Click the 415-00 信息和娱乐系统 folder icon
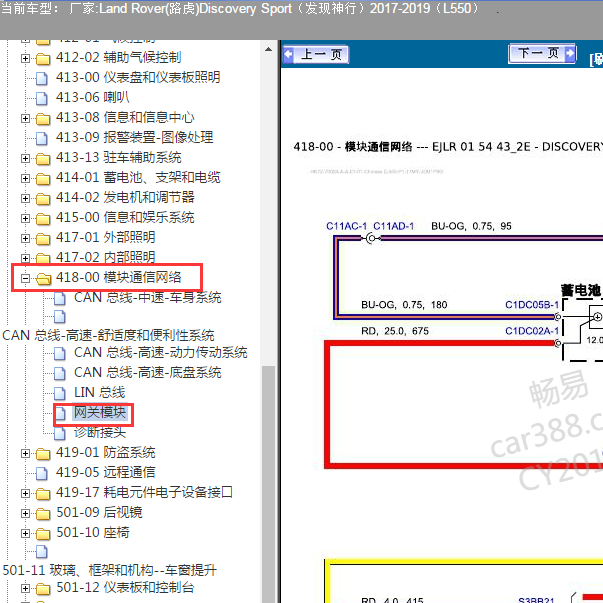603x603 pixels. (43, 219)
